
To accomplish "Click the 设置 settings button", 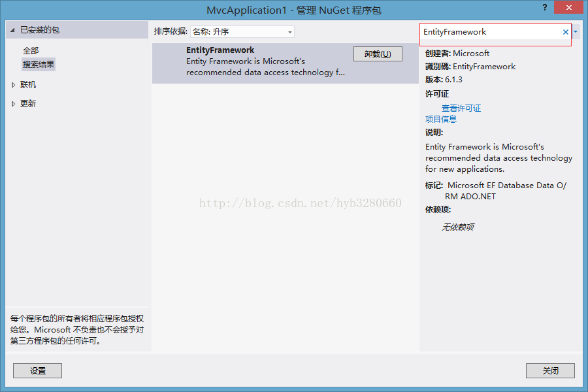I will 37,370.
